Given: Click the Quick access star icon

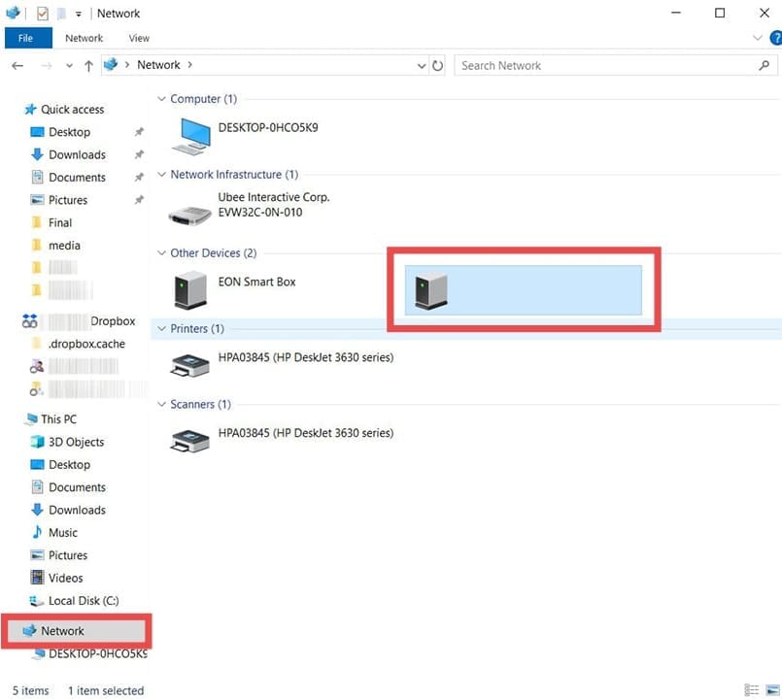Looking at the screenshot, I should [x=30, y=109].
